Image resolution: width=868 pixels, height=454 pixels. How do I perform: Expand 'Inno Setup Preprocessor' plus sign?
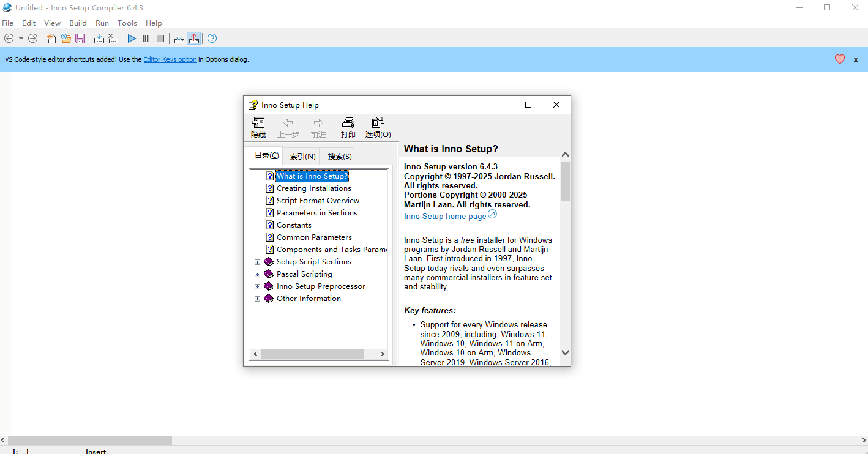pyautogui.click(x=257, y=286)
